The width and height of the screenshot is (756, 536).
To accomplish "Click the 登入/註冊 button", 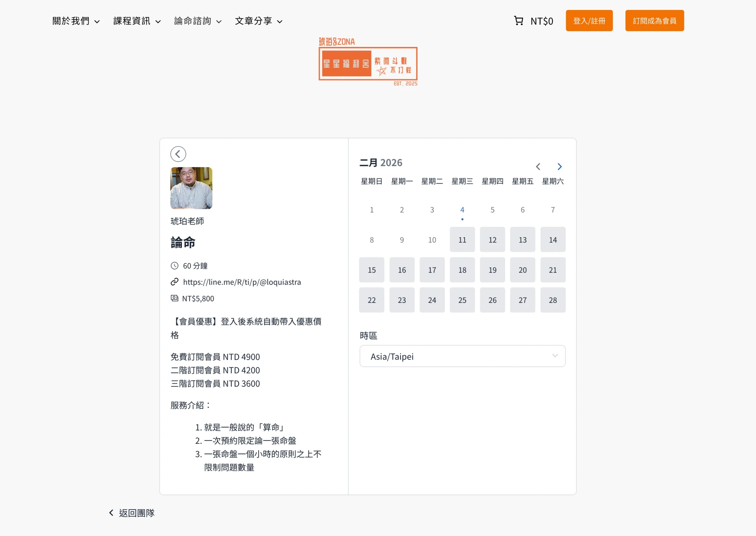I will [589, 21].
